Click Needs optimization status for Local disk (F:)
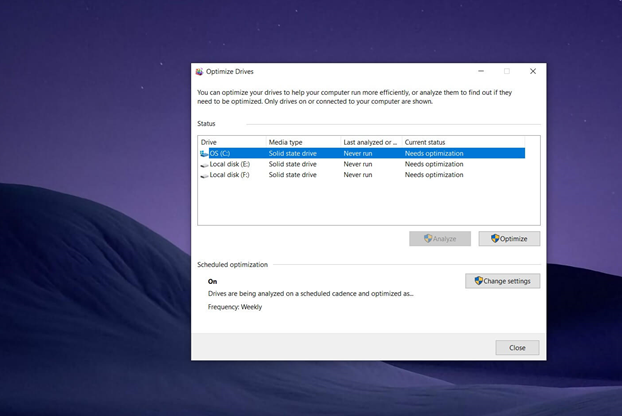622x416 pixels. pos(434,175)
